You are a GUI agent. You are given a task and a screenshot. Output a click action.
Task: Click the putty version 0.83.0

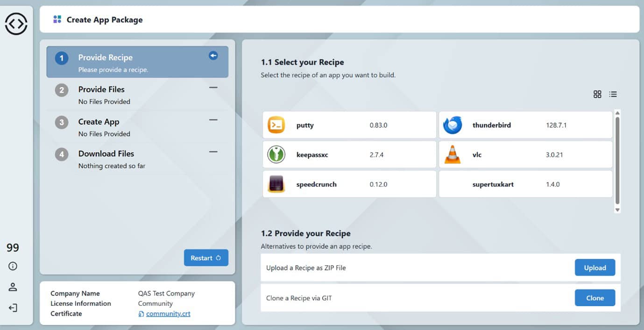click(379, 125)
